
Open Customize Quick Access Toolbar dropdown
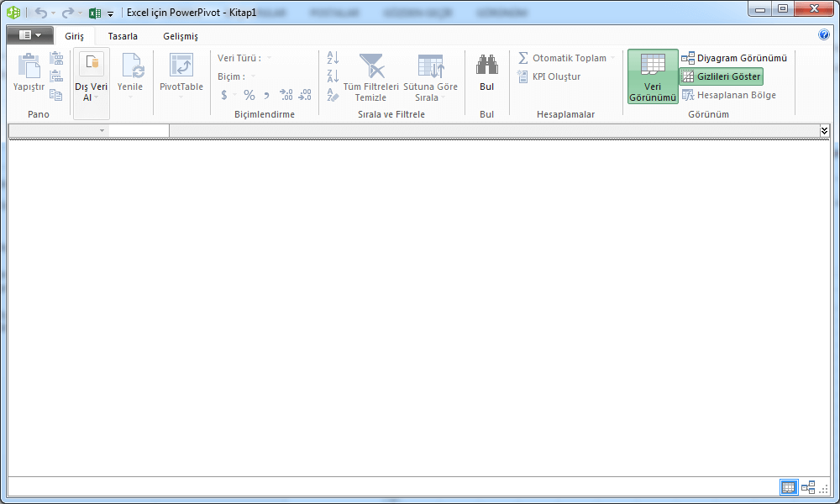pyautogui.click(x=110, y=14)
